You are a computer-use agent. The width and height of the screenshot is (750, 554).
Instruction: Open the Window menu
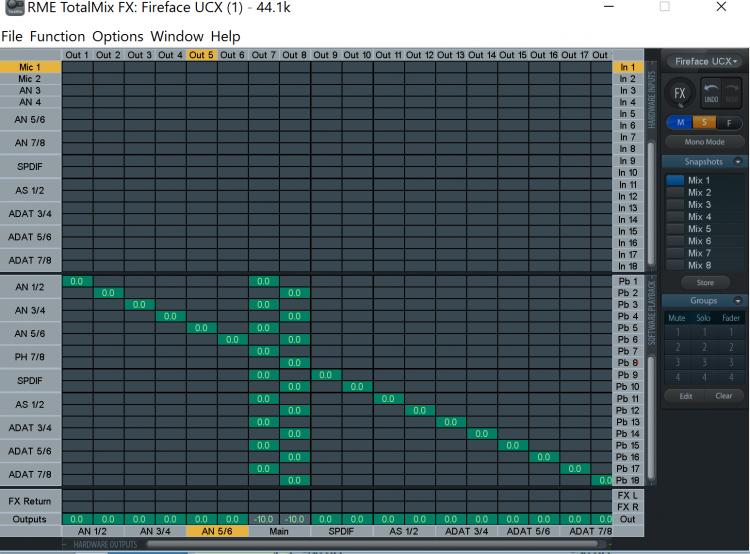coord(177,36)
